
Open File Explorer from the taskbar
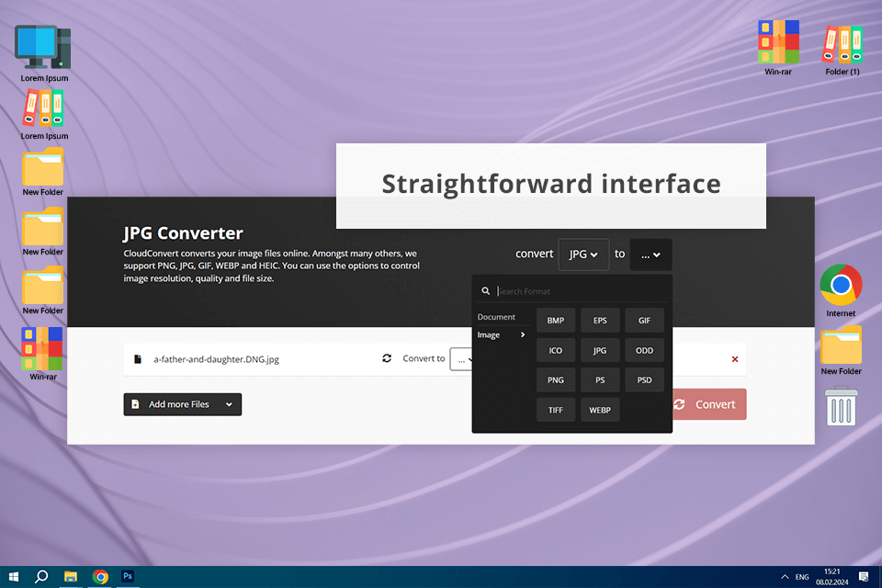coord(71,577)
